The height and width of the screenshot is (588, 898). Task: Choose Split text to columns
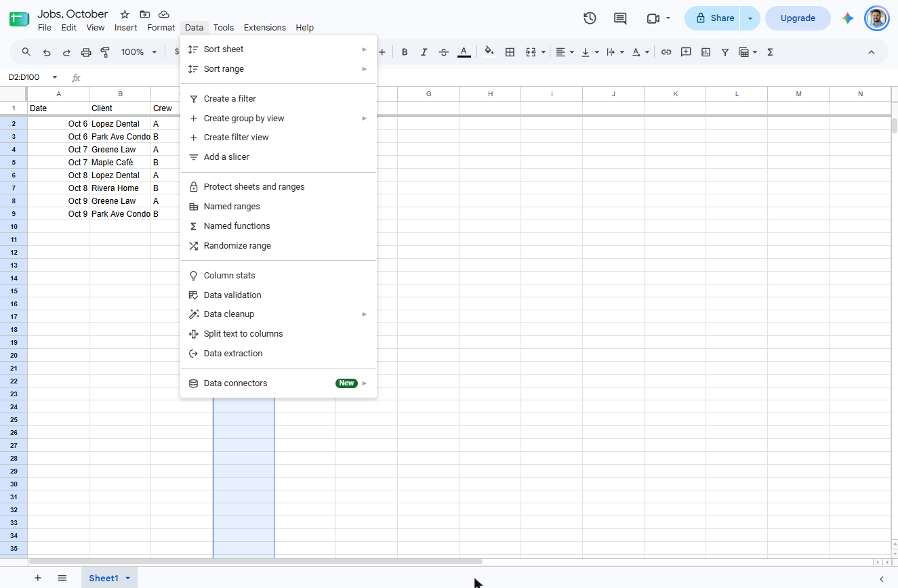coord(279,334)
